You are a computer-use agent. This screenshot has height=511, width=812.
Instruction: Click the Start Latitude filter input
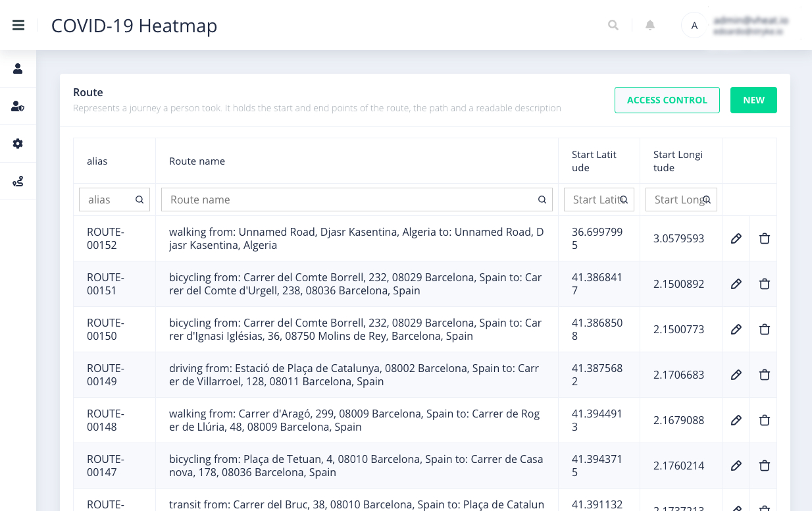coord(596,200)
